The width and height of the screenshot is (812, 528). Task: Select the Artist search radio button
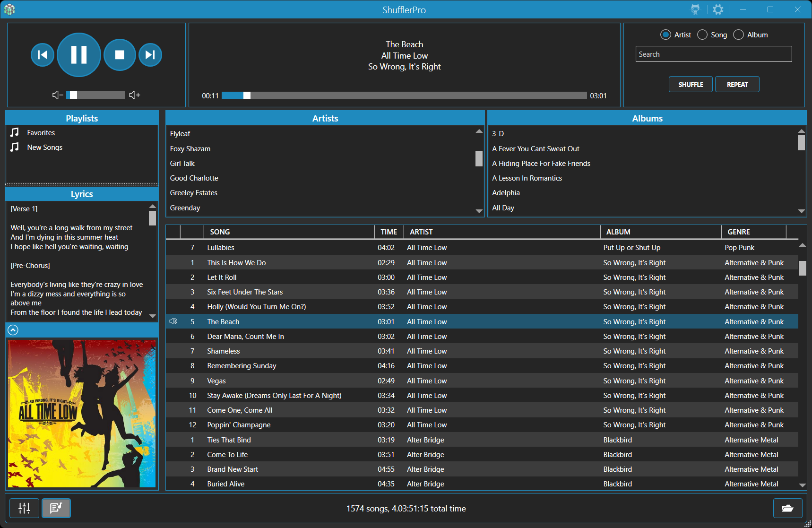point(665,35)
